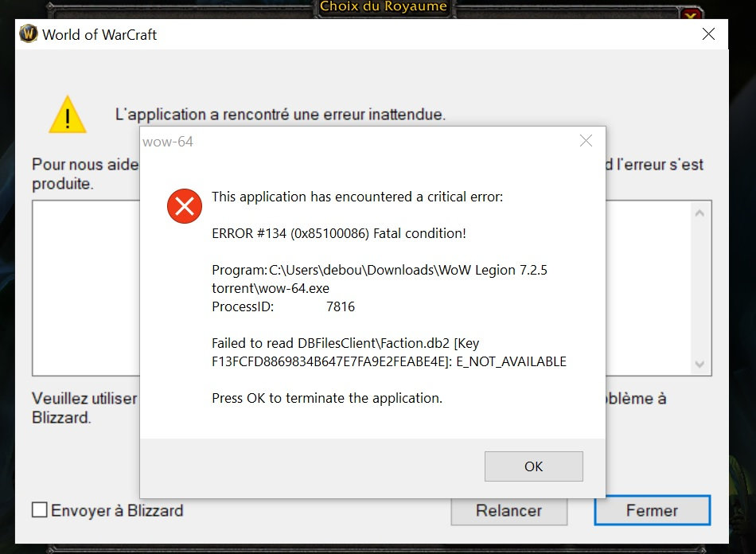Click the Fermer button

(x=652, y=510)
